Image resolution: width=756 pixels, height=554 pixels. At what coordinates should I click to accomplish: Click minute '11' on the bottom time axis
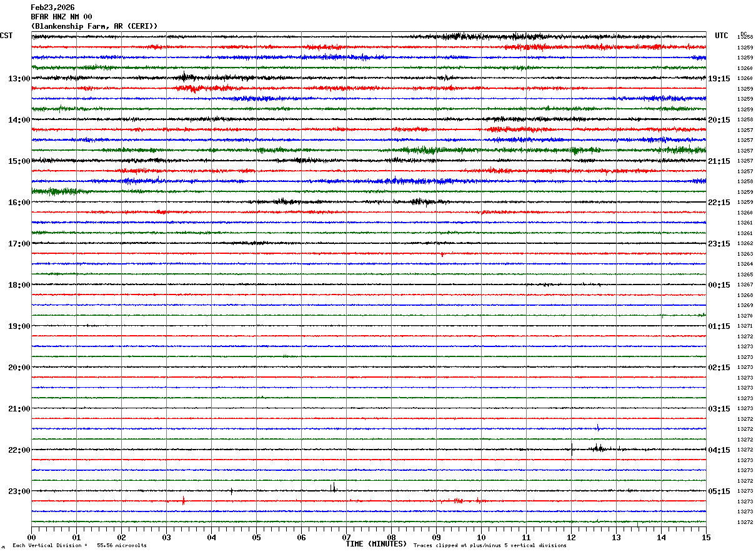(526, 537)
